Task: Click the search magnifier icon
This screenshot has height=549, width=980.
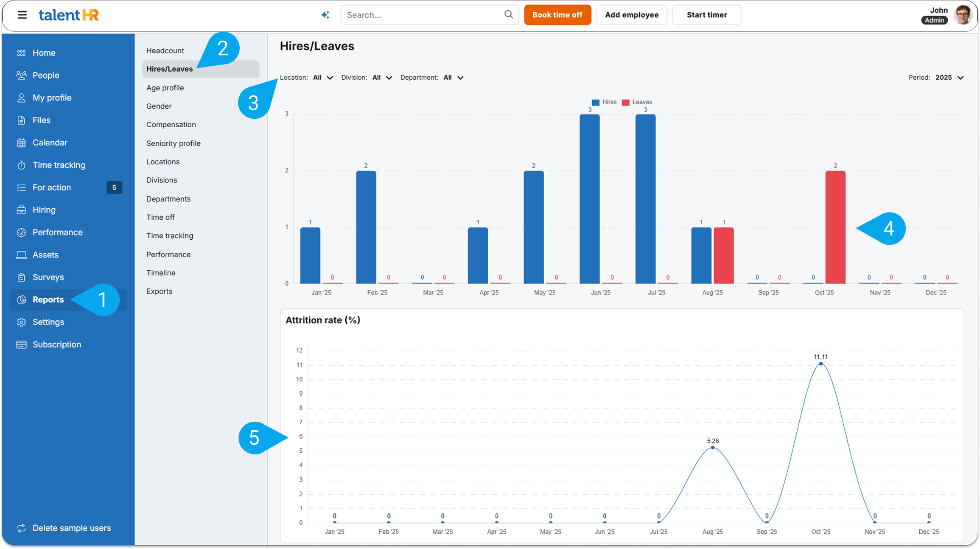Action: coord(508,14)
